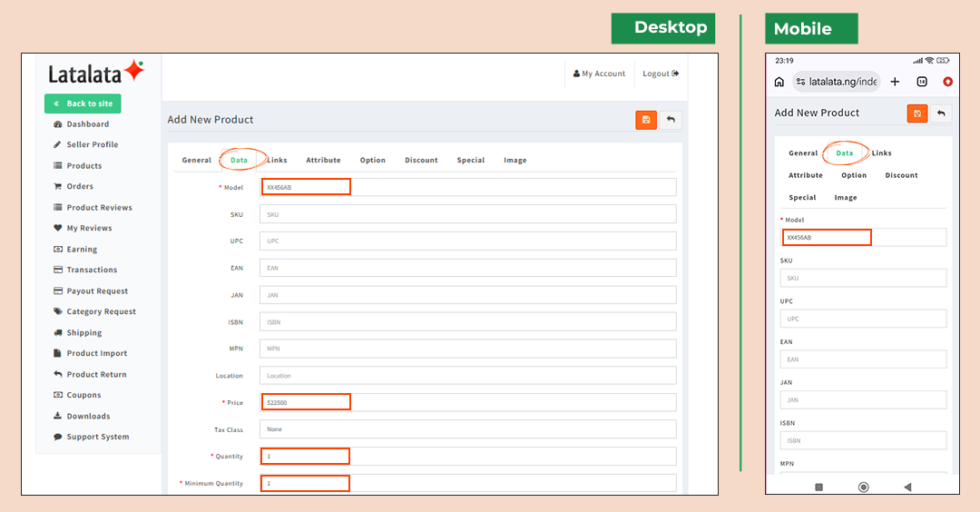Click the MPN field in desktop view

tap(468, 349)
